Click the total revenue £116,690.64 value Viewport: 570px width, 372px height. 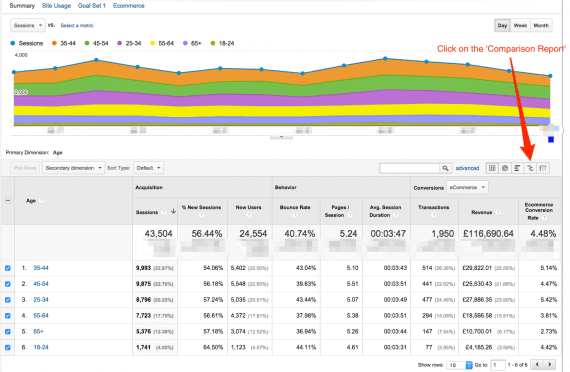(488, 234)
